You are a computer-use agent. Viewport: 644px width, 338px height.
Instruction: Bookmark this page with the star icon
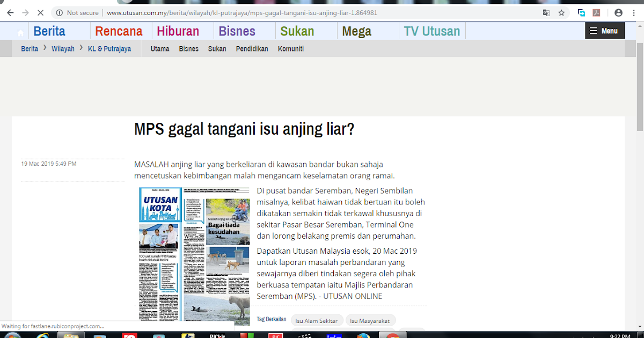pos(561,12)
